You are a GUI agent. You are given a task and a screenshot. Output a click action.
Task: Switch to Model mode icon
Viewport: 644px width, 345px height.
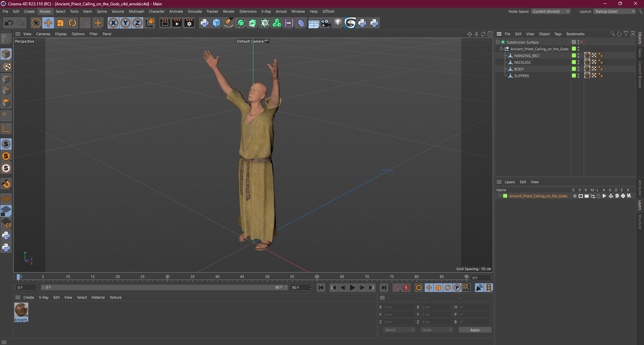[x=6, y=54]
